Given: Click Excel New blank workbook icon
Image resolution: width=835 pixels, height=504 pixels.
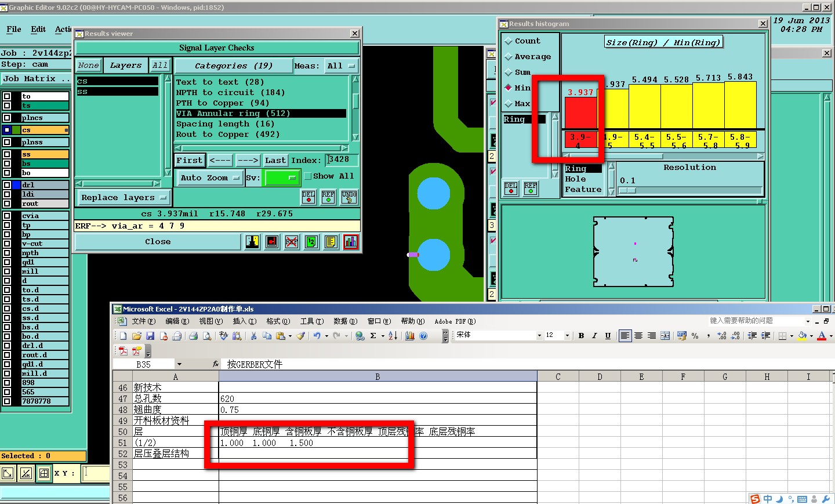Looking at the screenshot, I should 123,336.
